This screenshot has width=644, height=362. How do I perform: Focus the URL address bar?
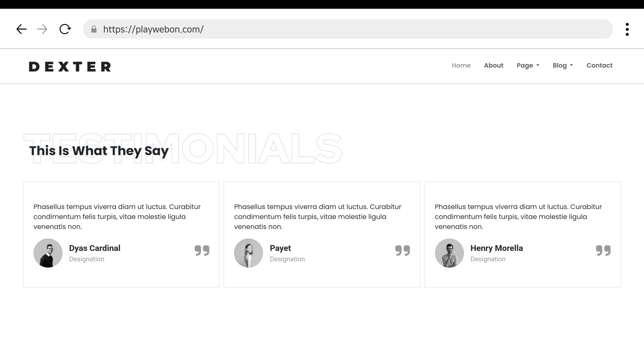350,29
